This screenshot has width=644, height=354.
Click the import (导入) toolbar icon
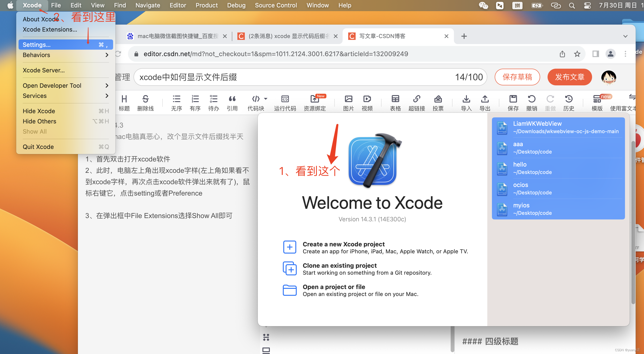click(466, 99)
